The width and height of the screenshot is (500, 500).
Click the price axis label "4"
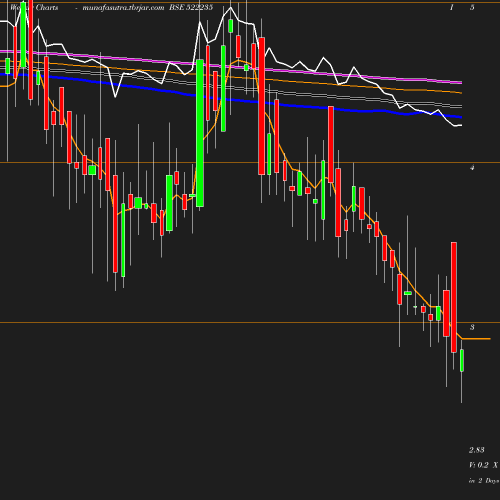click(472, 168)
